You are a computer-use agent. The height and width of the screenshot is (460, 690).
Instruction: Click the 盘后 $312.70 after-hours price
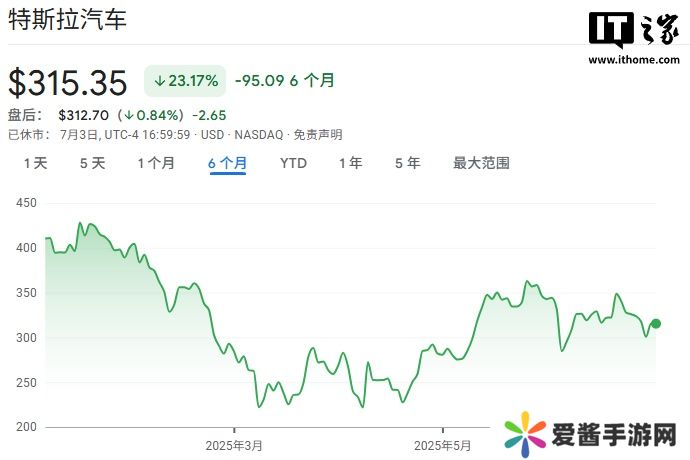pyautogui.click(x=84, y=115)
